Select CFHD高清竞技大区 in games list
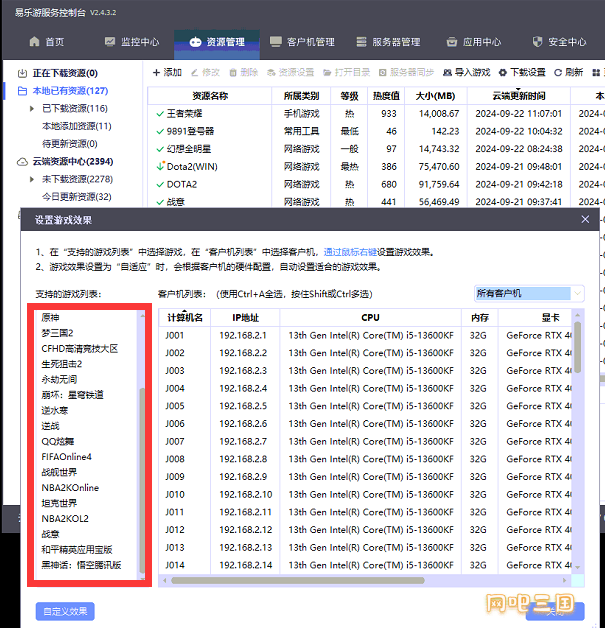Viewport: 605px width, 628px height. point(80,349)
